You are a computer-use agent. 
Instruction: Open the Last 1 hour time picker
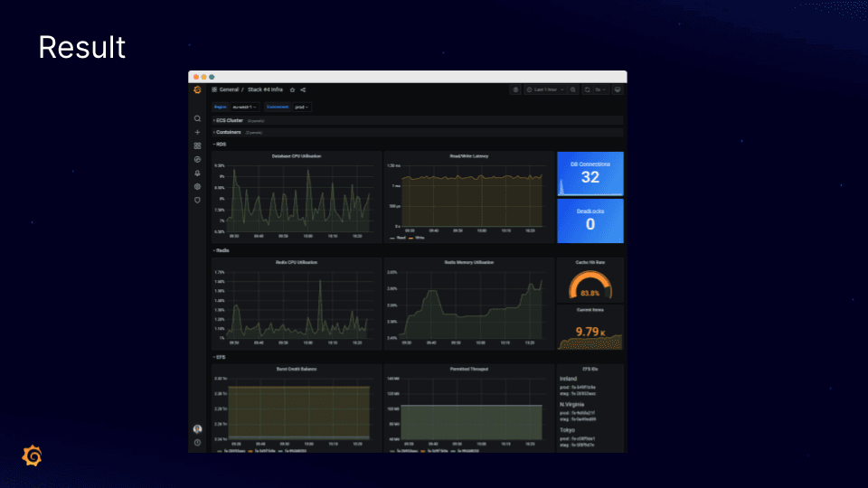click(x=544, y=89)
